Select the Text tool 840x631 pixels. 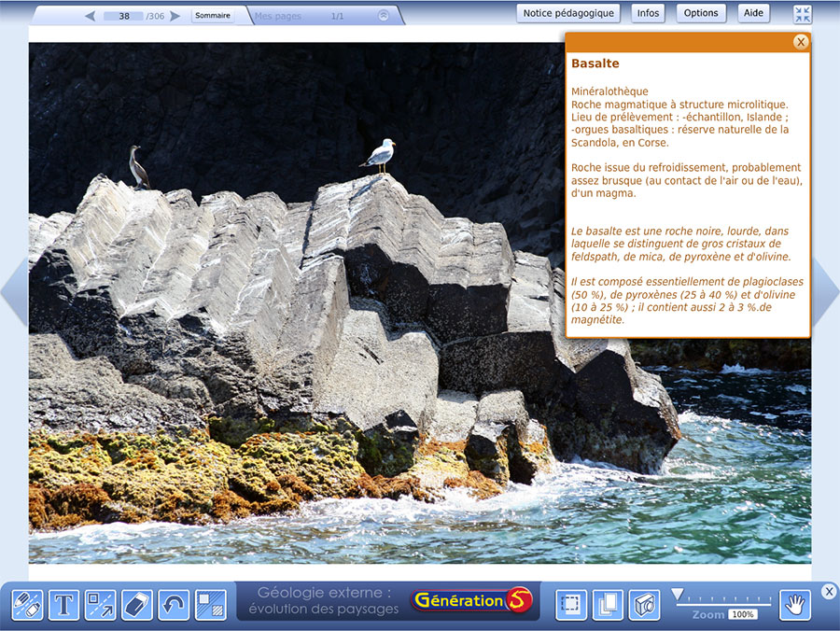[x=63, y=605]
